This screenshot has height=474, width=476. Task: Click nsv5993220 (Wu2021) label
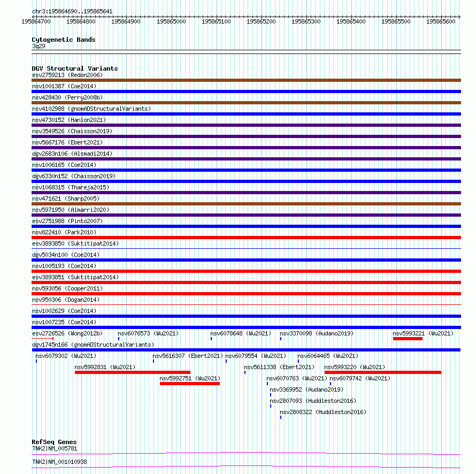point(355,367)
